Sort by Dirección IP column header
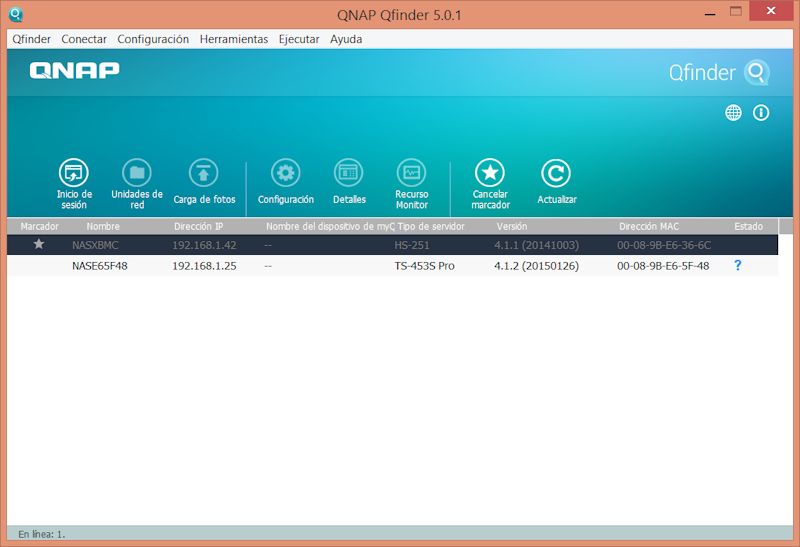 tap(198, 226)
